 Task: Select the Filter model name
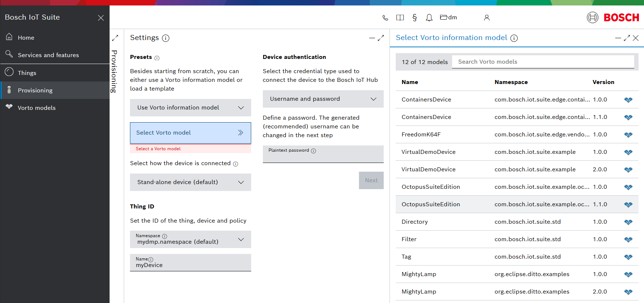[x=409, y=239]
